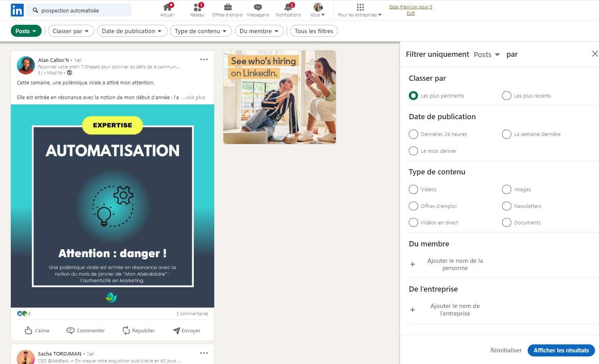Click Republier on the post
599x364 pixels.
[139, 330]
